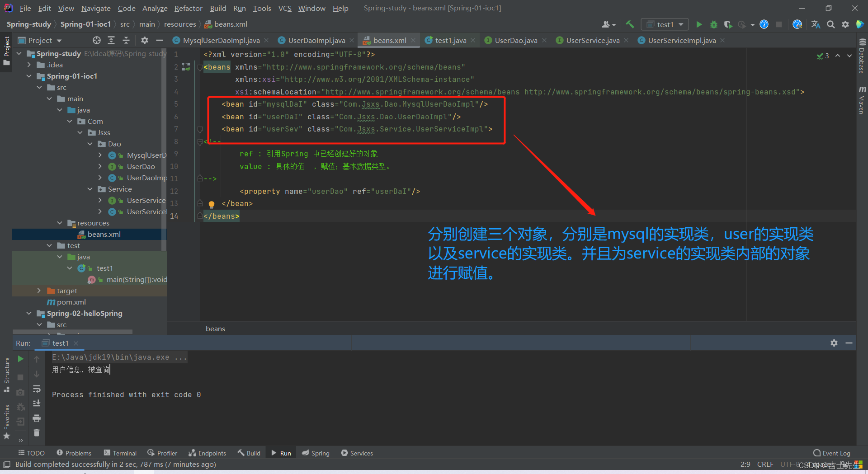Jump to next highlighted problem arrow down

(x=849, y=56)
